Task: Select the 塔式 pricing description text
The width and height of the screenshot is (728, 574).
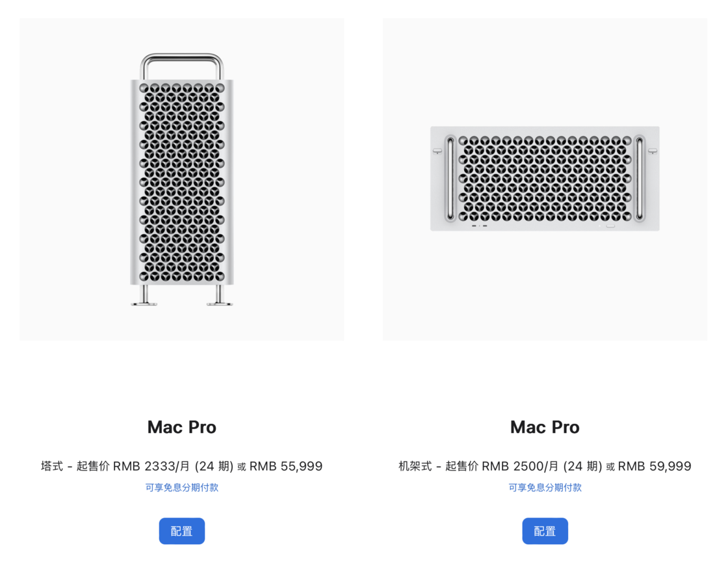Action: [x=181, y=465]
